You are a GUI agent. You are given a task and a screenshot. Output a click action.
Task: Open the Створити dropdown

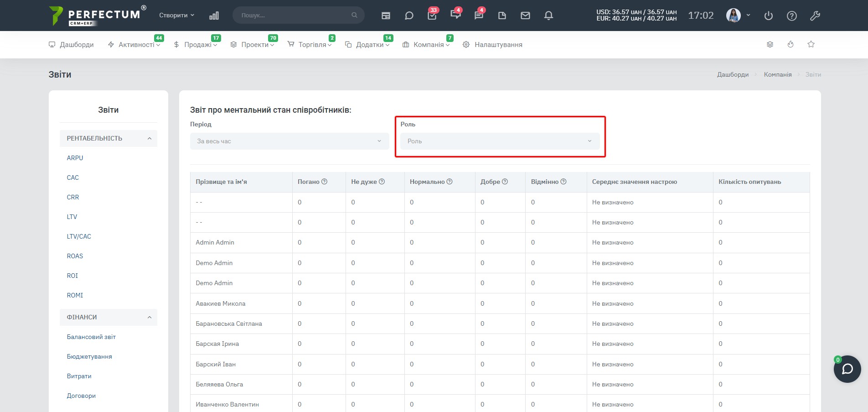tap(176, 15)
